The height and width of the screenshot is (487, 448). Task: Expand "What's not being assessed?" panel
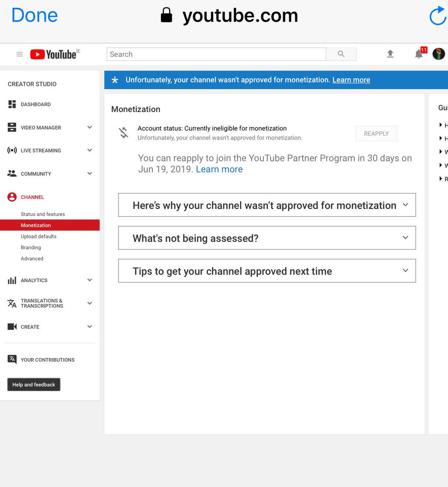(x=267, y=238)
